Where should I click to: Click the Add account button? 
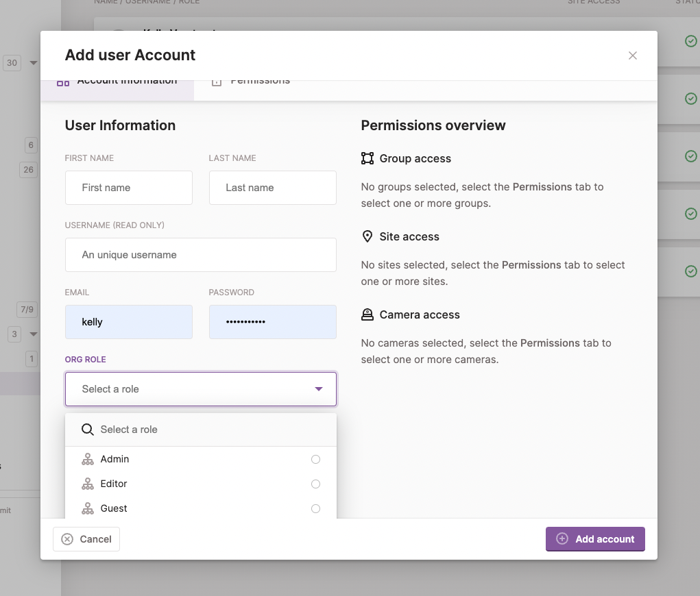pos(595,539)
